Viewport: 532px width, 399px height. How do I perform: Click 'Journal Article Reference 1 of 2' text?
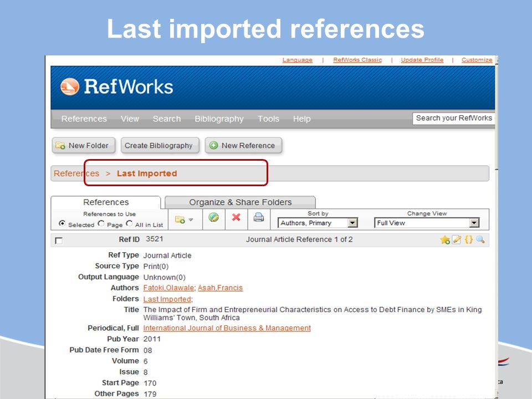[x=299, y=239]
